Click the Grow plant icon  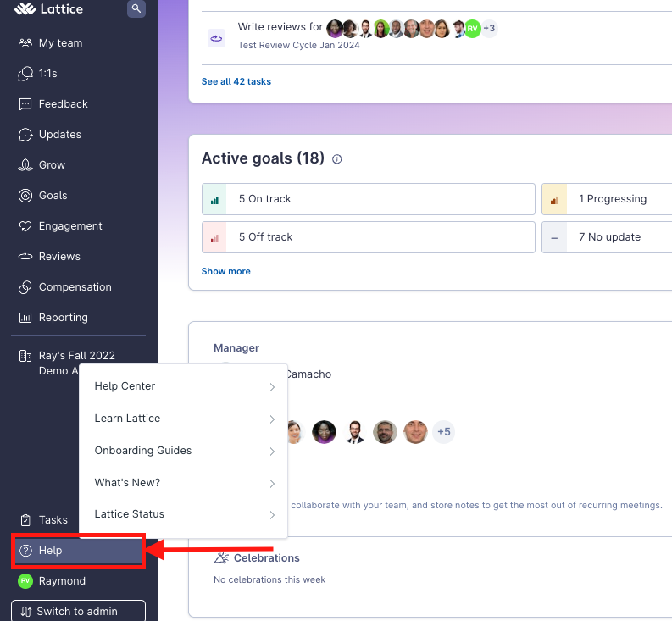(x=25, y=165)
